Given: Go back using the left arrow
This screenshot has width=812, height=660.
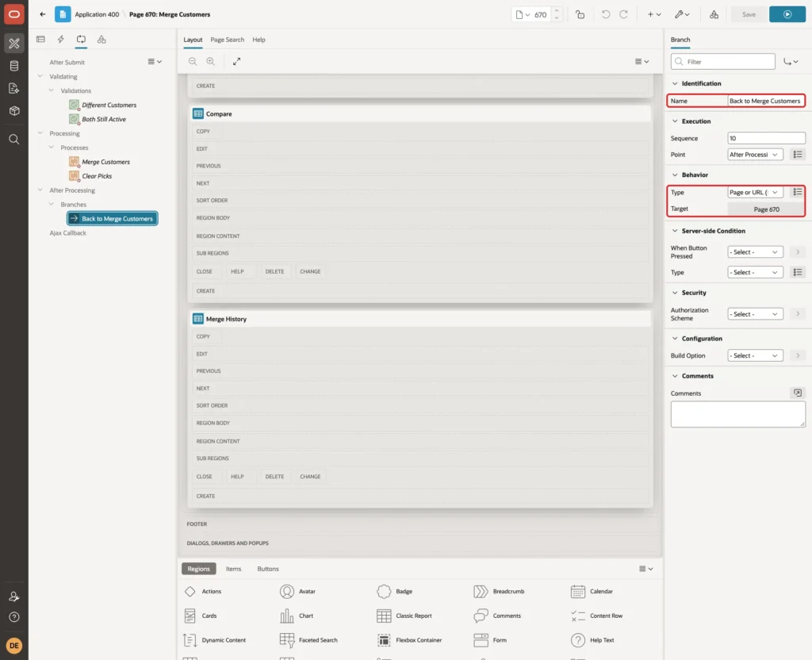Looking at the screenshot, I should (x=43, y=14).
